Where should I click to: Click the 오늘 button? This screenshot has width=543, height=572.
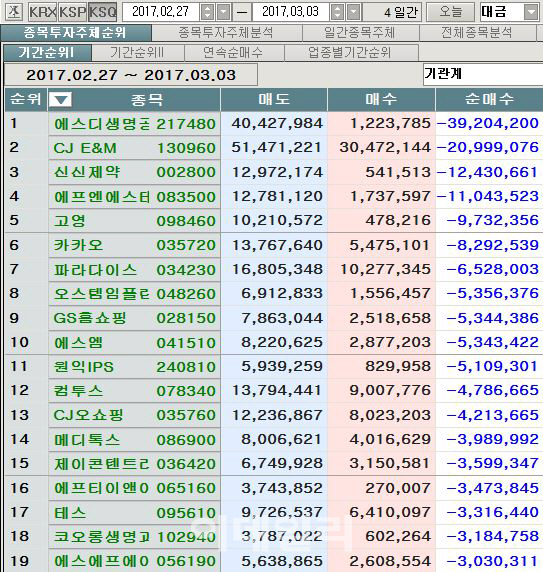click(x=450, y=12)
